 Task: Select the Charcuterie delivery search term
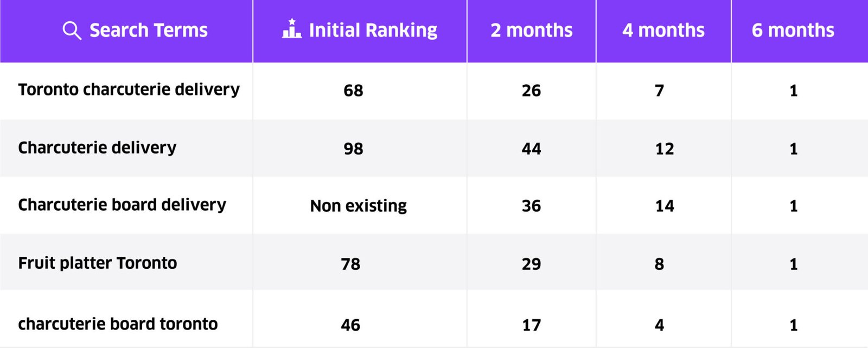coord(97,148)
